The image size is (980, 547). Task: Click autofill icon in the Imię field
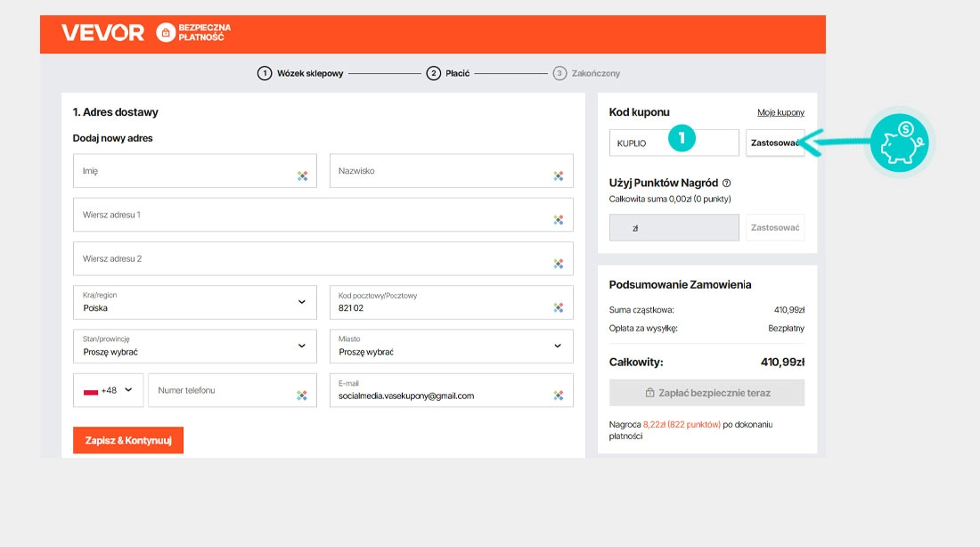[x=303, y=176]
